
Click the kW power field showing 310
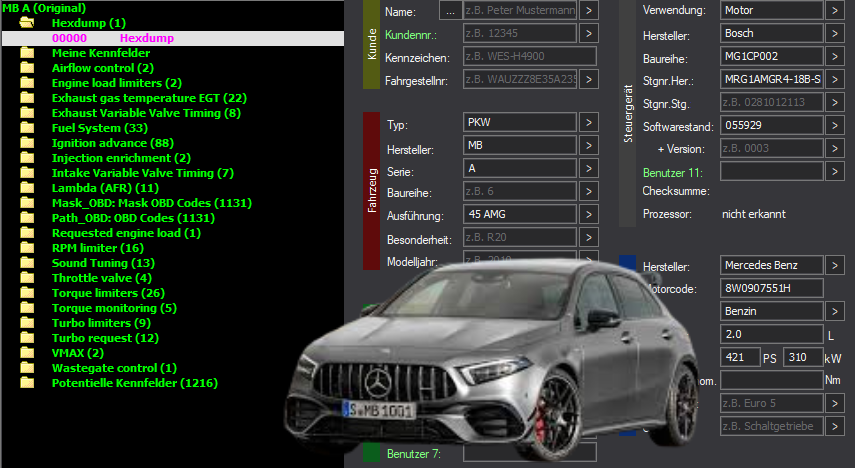tap(803, 357)
